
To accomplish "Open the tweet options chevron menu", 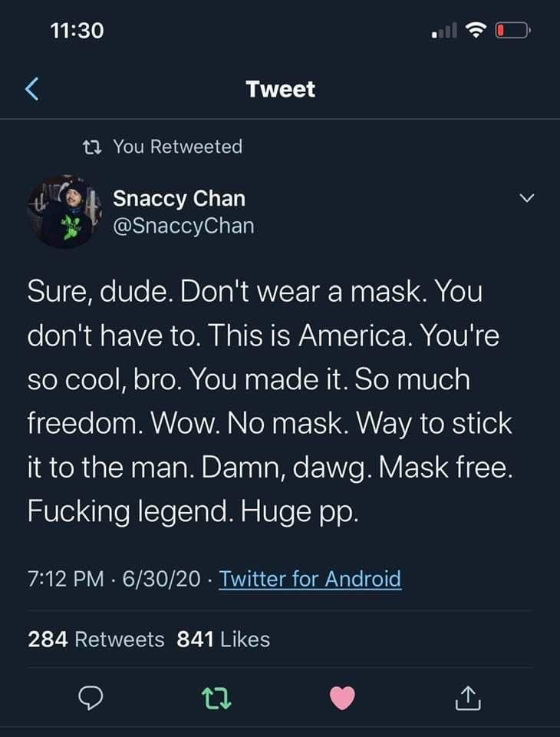I will click(x=525, y=199).
